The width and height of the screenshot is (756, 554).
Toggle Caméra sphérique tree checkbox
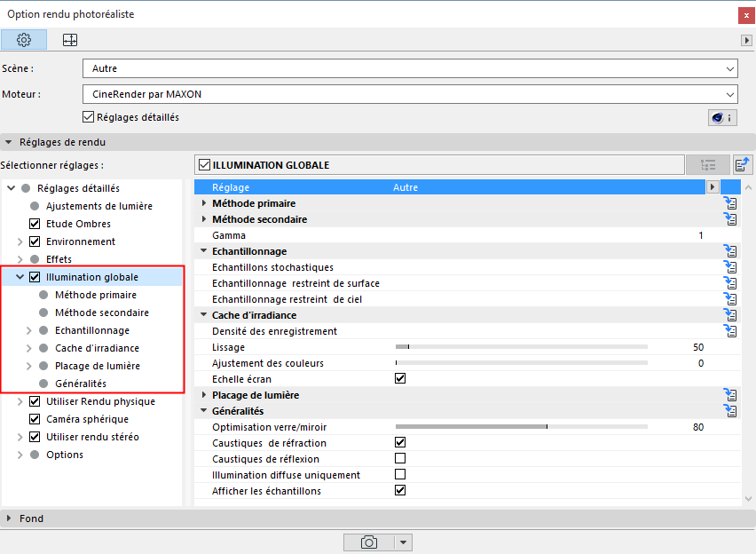(35, 419)
